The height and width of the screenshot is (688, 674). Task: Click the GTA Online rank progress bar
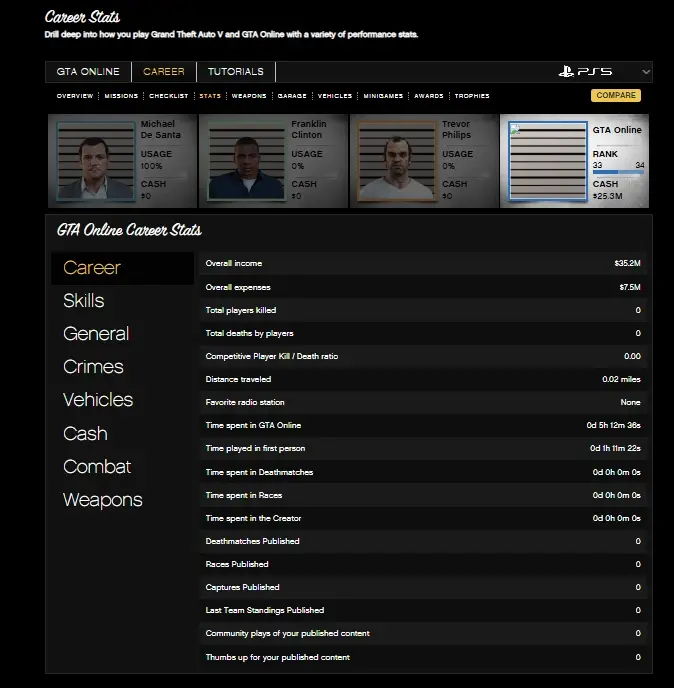click(618, 172)
